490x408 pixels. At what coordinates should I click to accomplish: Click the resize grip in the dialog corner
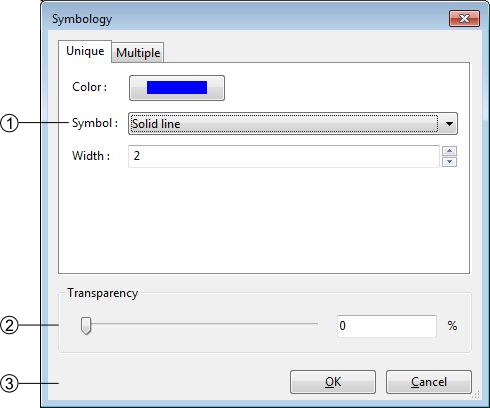476,394
